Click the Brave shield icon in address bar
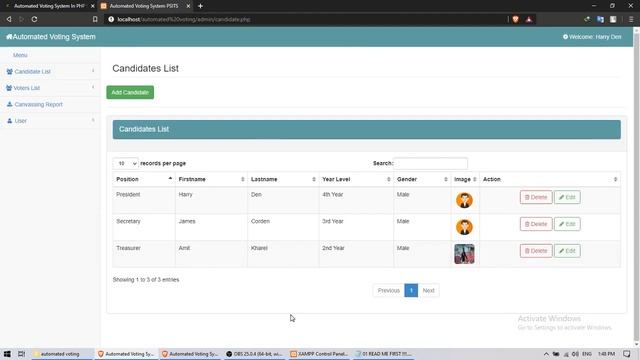Screen dimensions: 640x360 (516, 19)
